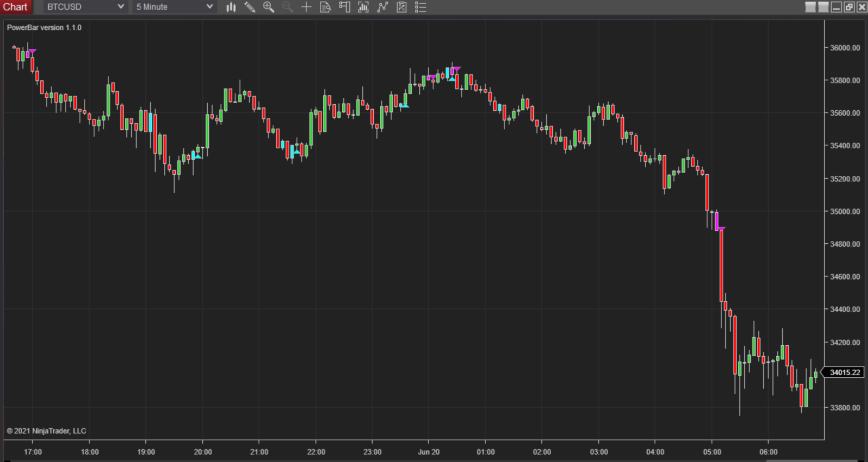Select the cyan PowerBar marker near 20:00

(197, 156)
